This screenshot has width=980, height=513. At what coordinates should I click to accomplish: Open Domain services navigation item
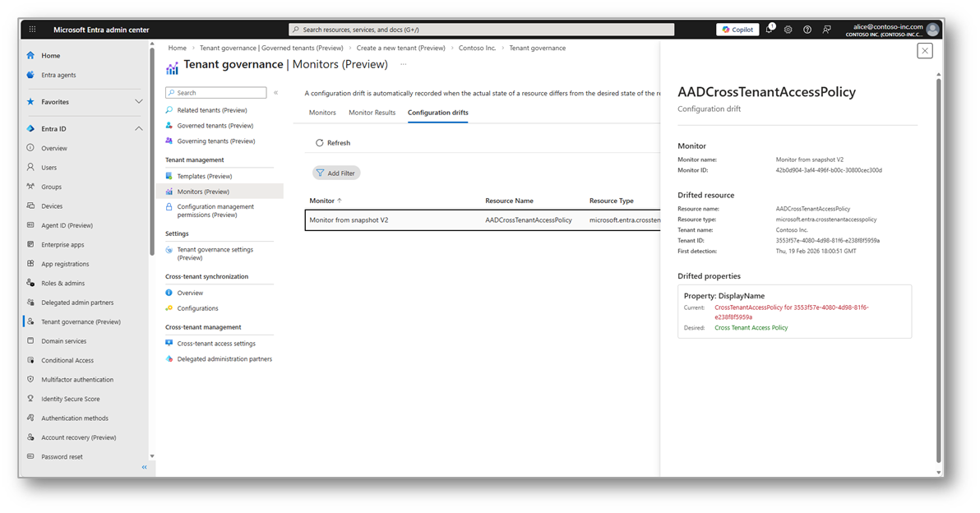click(x=64, y=341)
